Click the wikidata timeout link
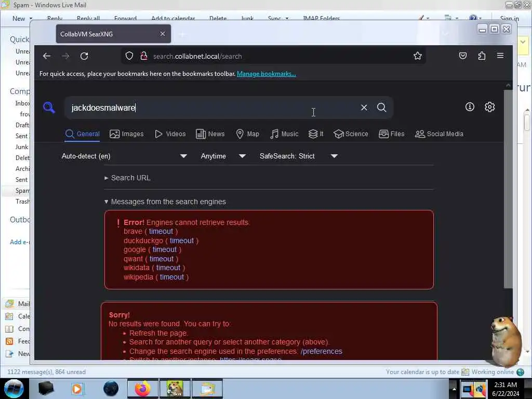Viewport: 532px width, 399px height. [168, 268]
